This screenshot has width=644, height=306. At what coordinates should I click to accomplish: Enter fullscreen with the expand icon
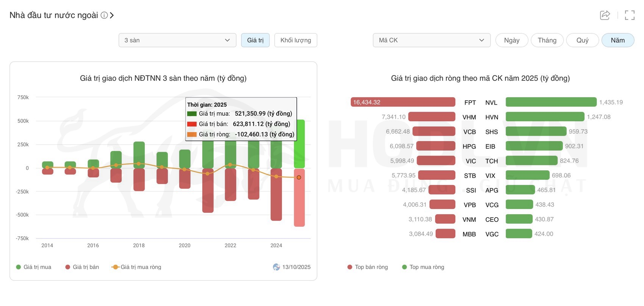click(x=630, y=15)
